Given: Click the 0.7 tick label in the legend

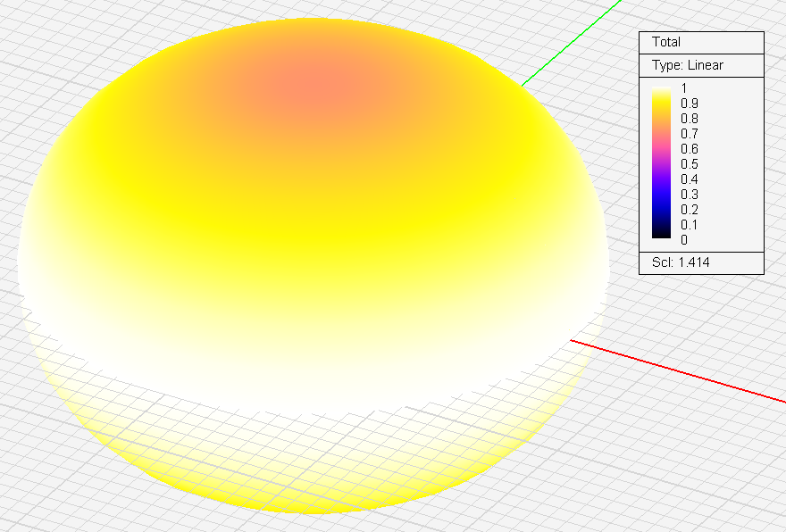Looking at the screenshot, I should pos(690,134).
